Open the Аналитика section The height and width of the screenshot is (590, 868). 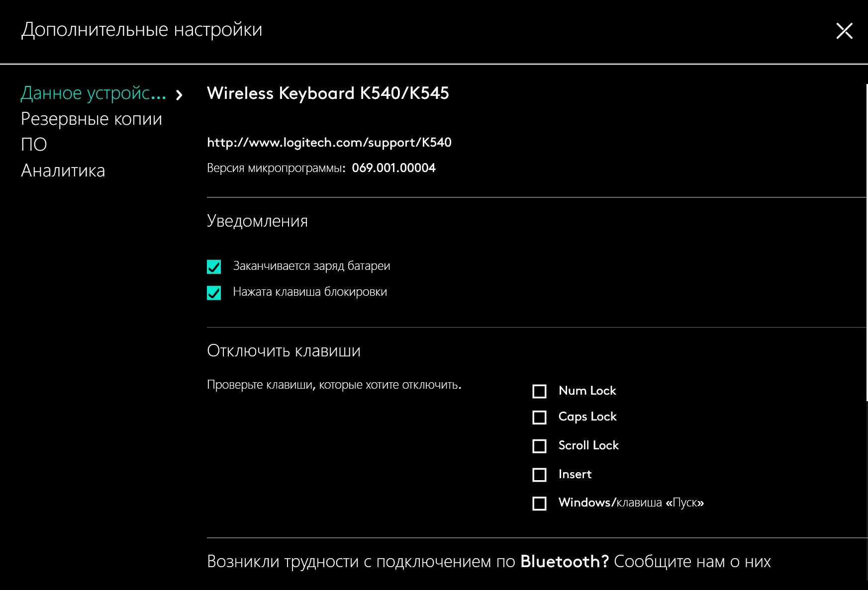[63, 170]
